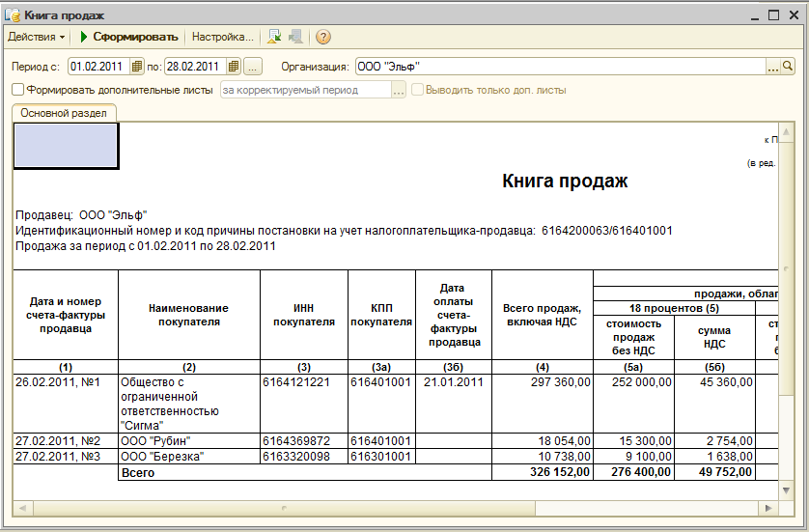Viewport: 809px width, 532px height.
Task: Open organization with the magnifier icon
Action: pyautogui.click(x=788, y=67)
